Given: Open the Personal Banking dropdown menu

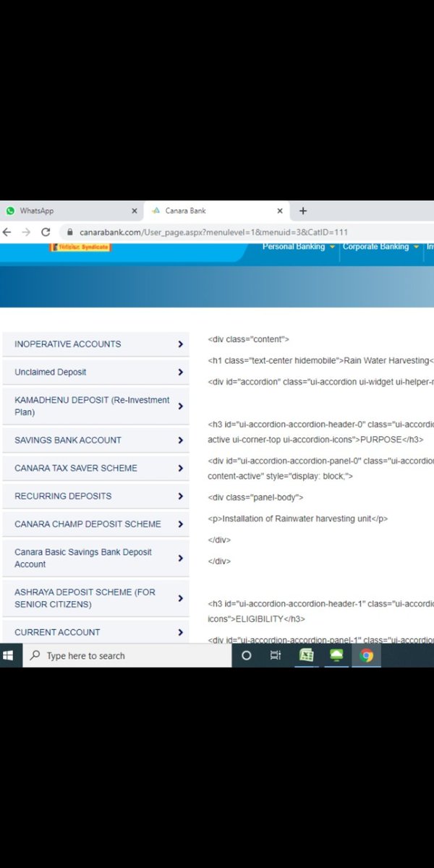Looking at the screenshot, I should 298,247.
